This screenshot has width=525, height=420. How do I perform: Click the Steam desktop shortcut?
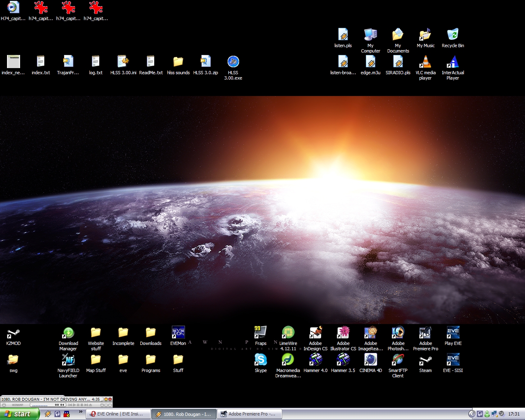425,360
